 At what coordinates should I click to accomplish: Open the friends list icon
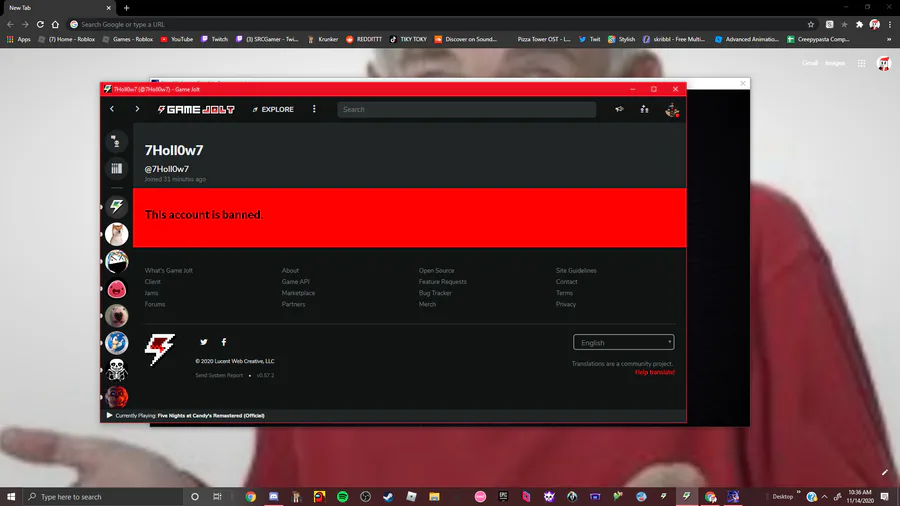click(x=645, y=109)
